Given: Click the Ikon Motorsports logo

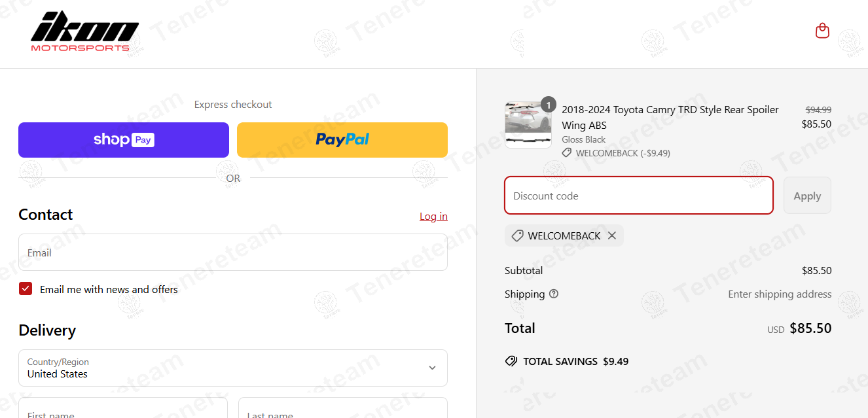Looking at the screenshot, I should click(84, 31).
